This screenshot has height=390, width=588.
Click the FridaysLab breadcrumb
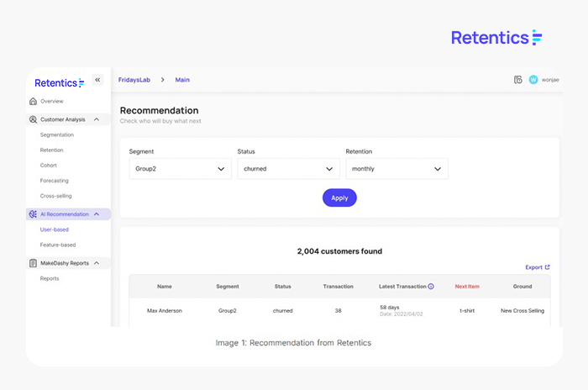tap(134, 80)
